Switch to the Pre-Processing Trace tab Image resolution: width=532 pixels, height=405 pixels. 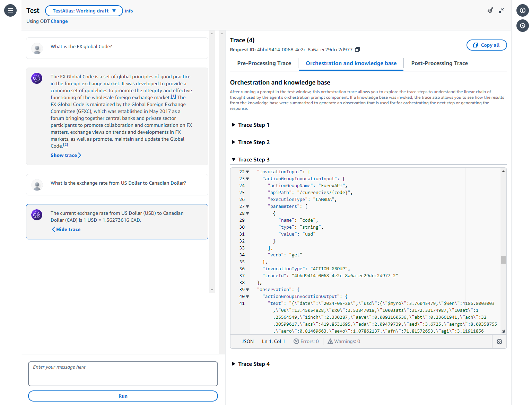tap(264, 63)
